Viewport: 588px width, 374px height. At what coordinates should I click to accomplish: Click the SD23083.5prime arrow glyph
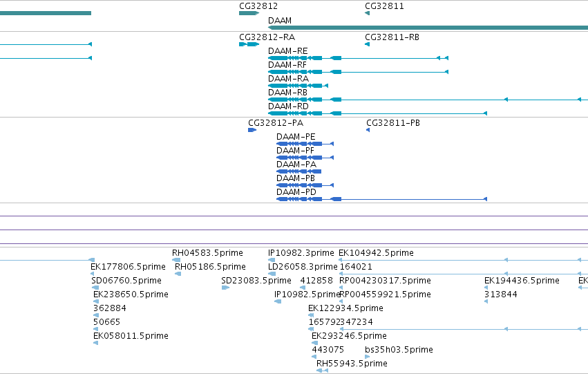tap(225, 288)
